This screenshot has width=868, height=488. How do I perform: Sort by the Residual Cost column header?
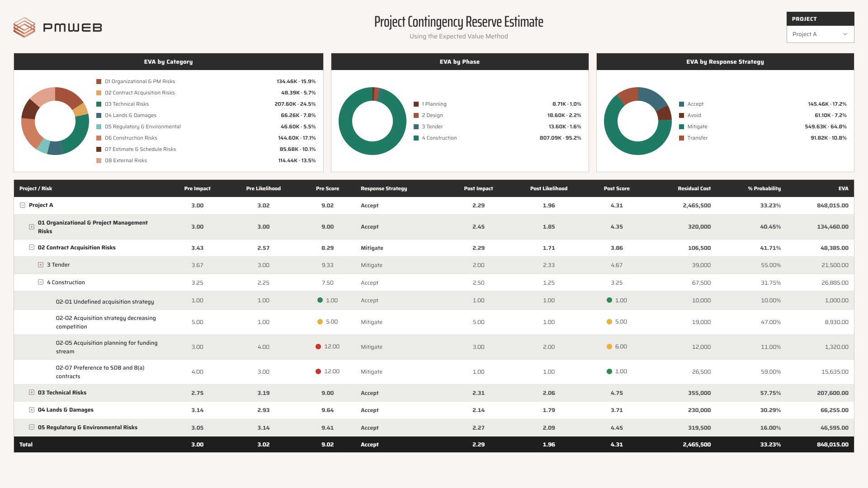coord(694,188)
